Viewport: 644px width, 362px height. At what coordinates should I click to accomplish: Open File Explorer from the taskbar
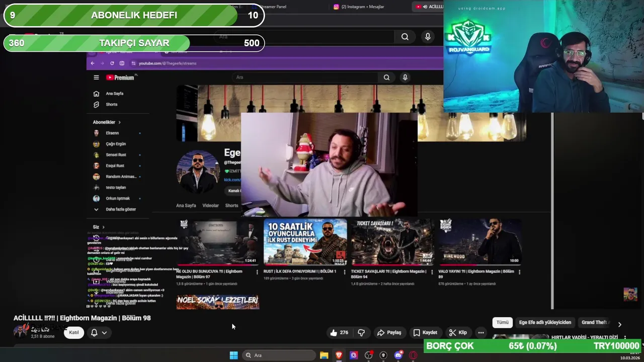[x=324, y=355]
